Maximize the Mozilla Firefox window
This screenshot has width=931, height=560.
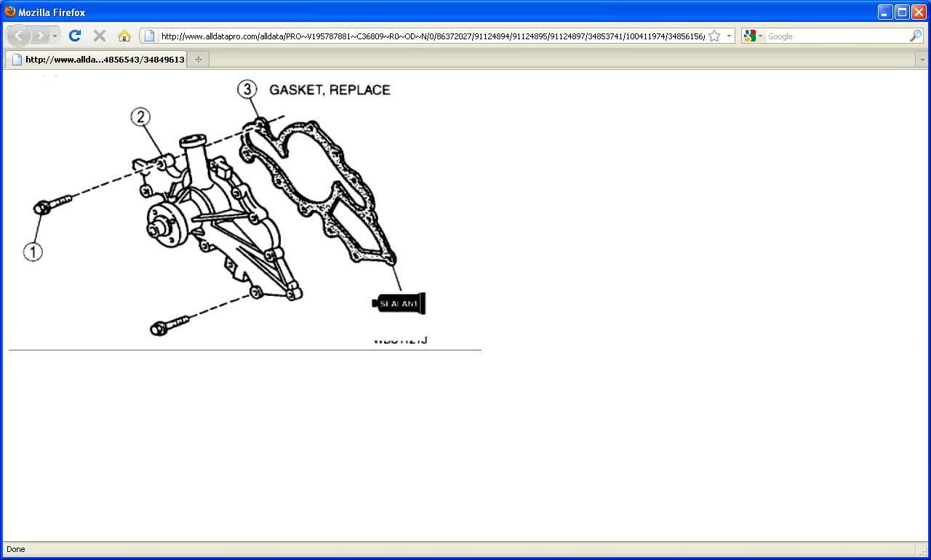[x=902, y=12]
